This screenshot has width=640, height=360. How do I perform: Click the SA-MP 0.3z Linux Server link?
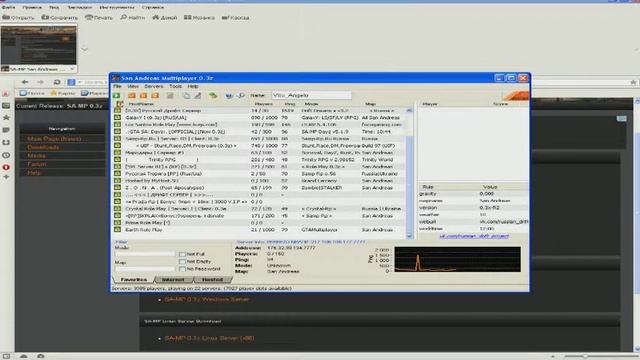209,338
